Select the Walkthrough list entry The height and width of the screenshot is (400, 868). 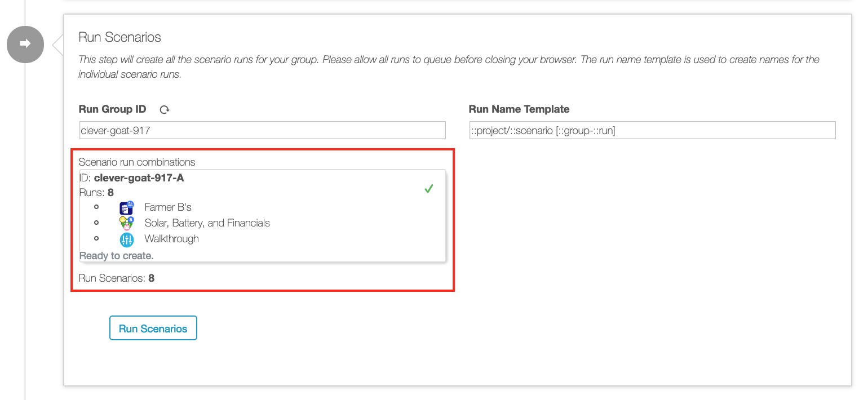171,239
